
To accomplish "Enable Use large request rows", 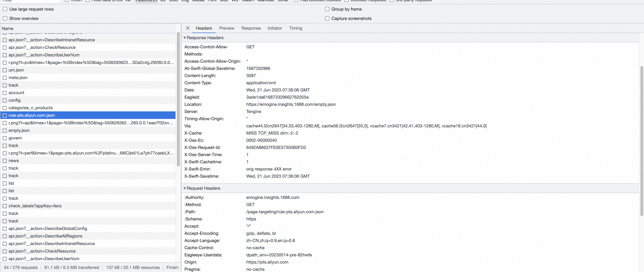I will click(5, 9).
